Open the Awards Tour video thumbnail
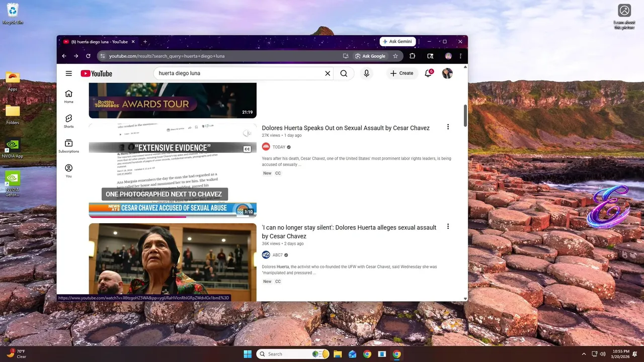This screenshot has height=362, width=644. (x=173, y=101)
